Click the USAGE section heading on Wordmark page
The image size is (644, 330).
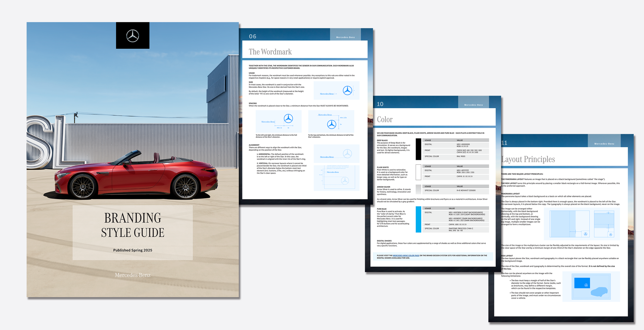click(252, 73)
